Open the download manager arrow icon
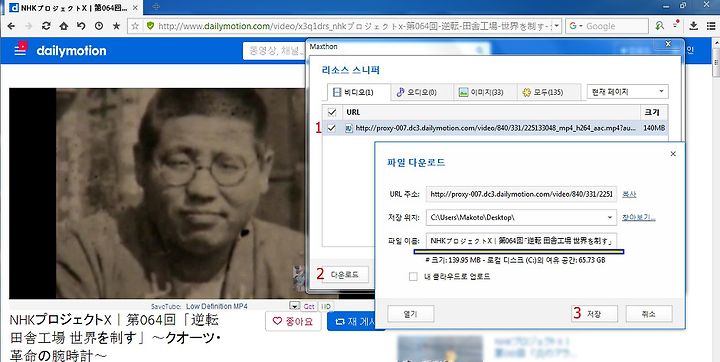The width and height of the screenshot is (720, 362). [x=693, y=26]
